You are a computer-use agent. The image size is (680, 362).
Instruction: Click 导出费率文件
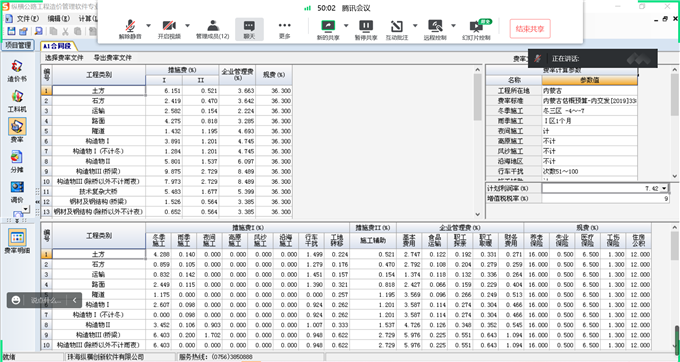point(113,58)
